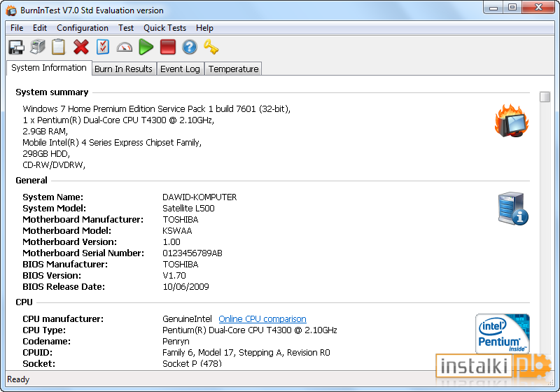The width and height of the screenshot is (560, 392).
Task: Click the clipboard copy icon
Action: click(x=59, y=47)
